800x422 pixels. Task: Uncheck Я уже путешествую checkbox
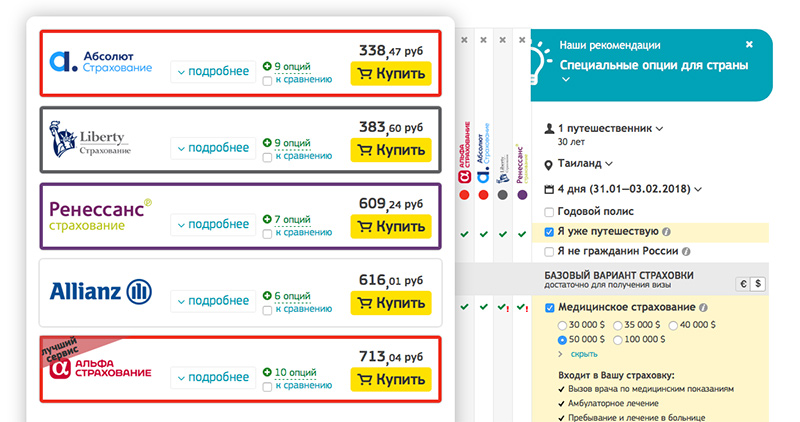[x=549, y=232]
